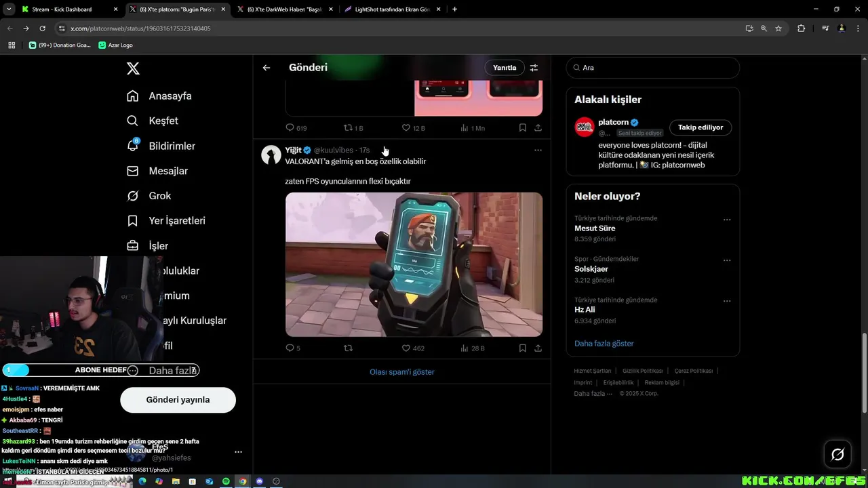Screen dimensions: 868x488
Task: Switch to Stream - Kick Dashboard tab
Action: pos(68,9)
